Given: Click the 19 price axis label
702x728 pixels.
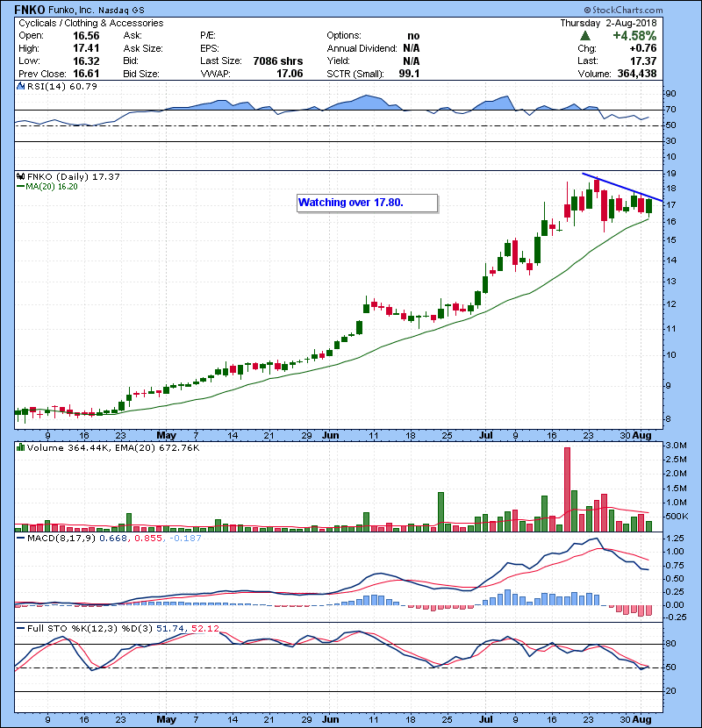Looking at the screenshot, I should [x=670, y=174].
